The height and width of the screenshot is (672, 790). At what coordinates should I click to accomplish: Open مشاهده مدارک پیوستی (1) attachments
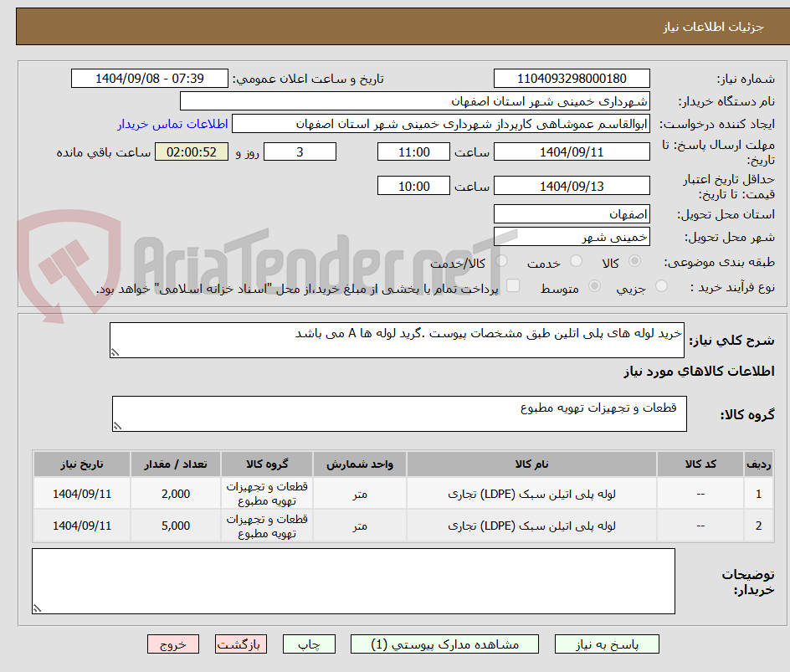(x=444, y=644)
